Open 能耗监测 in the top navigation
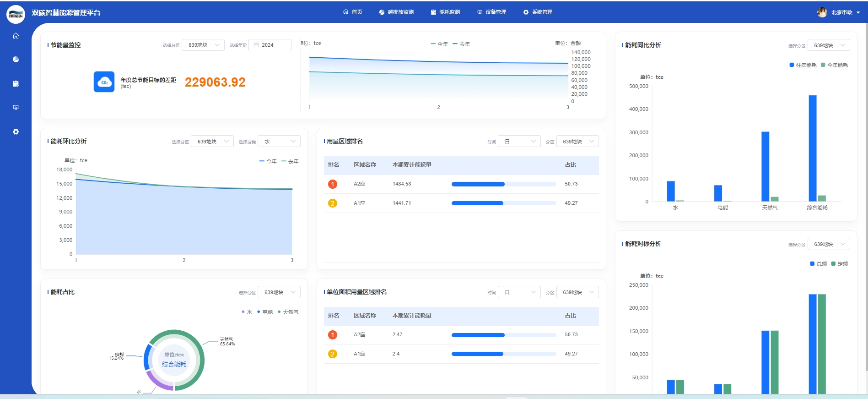The image size is (868, 399). 445,12
